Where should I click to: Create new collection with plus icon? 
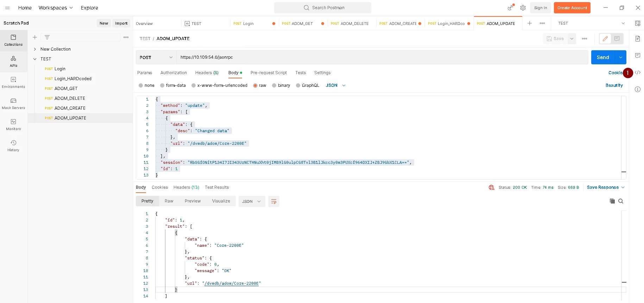pos(35,37)
